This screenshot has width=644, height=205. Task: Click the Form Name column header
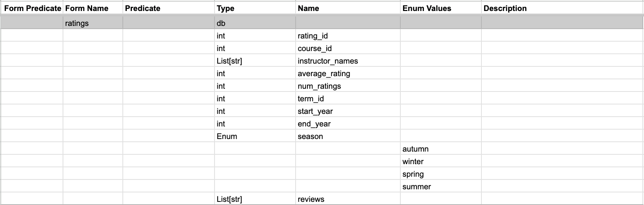click(87, 8)
